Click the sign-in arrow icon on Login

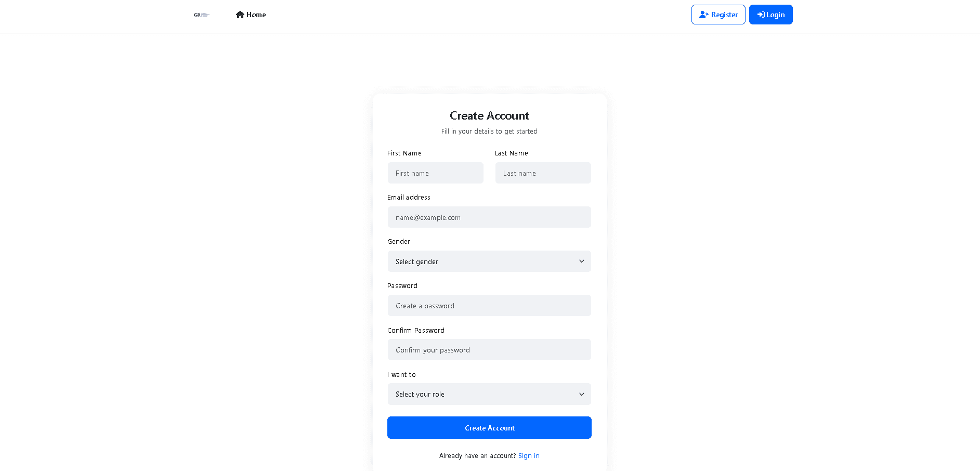761,15
